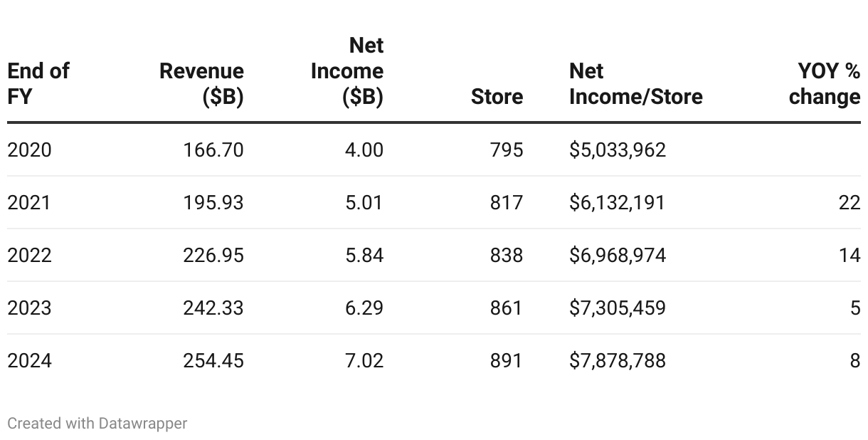Click the 'Net Income/Store' column header
868x440 pixels.
(636, 83)
